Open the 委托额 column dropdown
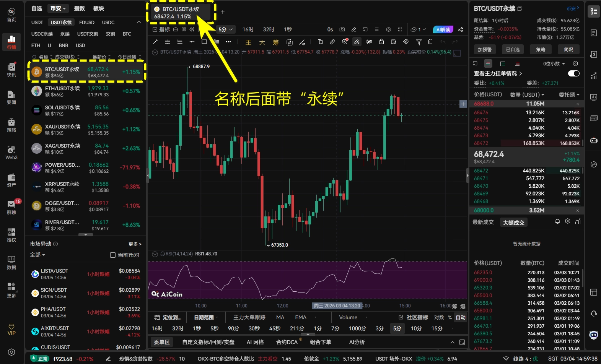 [x=569, y=94]
